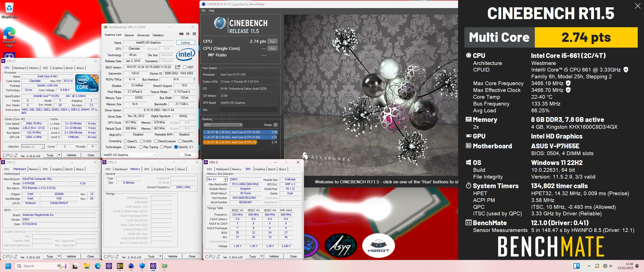Viewport: 644px width, 272px height.
Task: Open the volume speaker tray icon
Action: 611,266
